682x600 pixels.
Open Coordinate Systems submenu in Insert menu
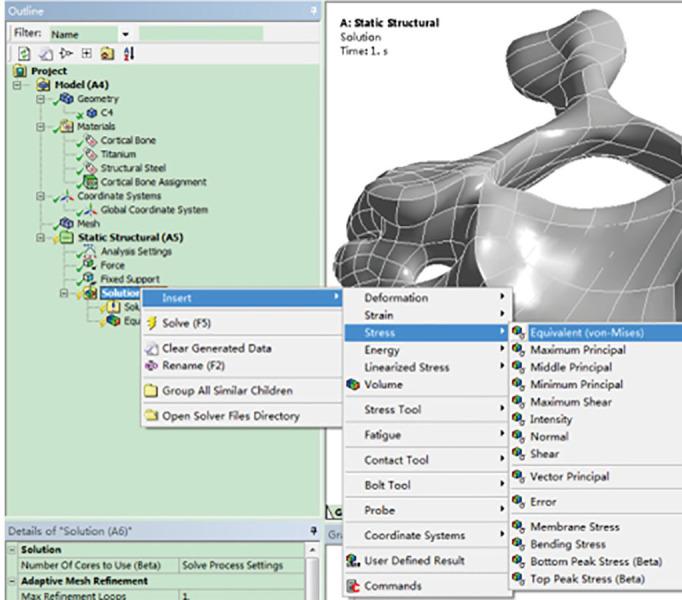(427, 535)
